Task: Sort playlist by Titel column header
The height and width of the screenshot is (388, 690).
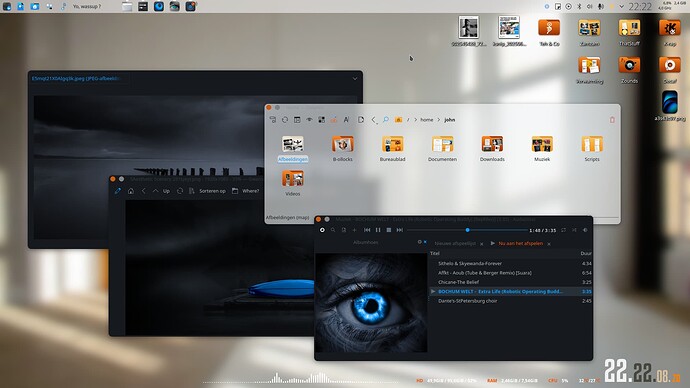Action: pyautogui.click(x=435, y=253)
